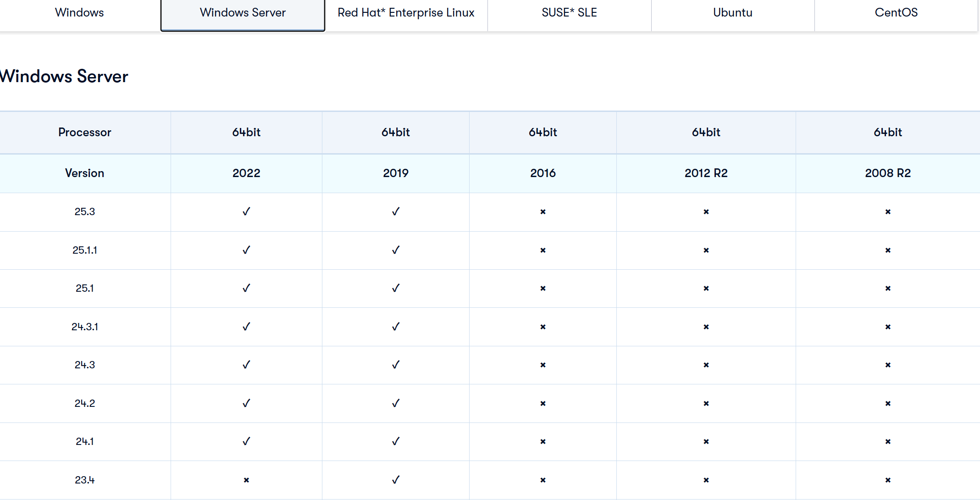Click cross icon for 23.4 under 2022
Screen dimensions: 980x500
click(246, 480)
